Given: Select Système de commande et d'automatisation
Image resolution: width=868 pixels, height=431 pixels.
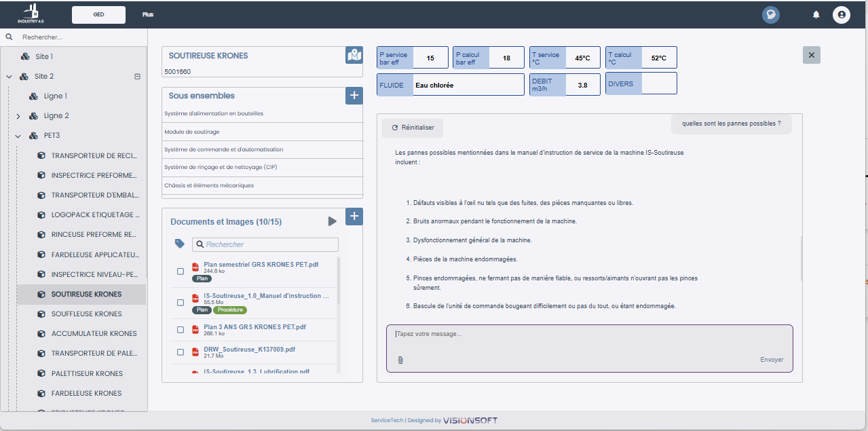Looking at the screenshot, I should click(x=262, y=149).
